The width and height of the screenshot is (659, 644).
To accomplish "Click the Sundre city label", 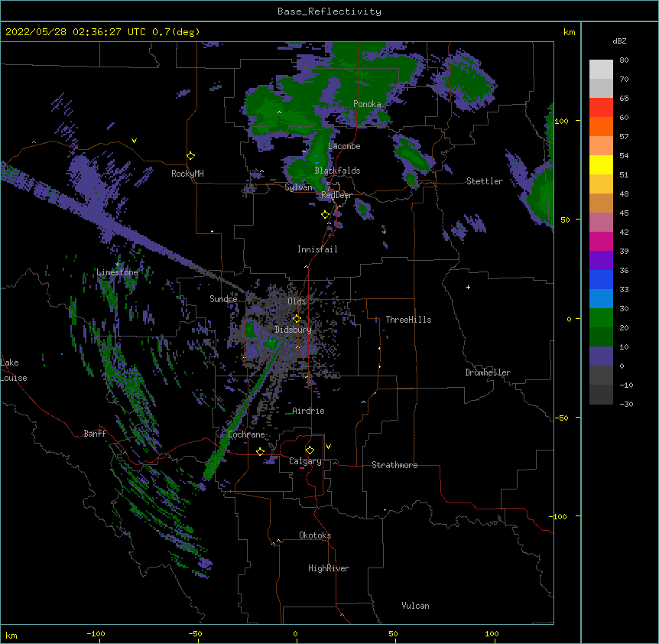I will point(223,299).
